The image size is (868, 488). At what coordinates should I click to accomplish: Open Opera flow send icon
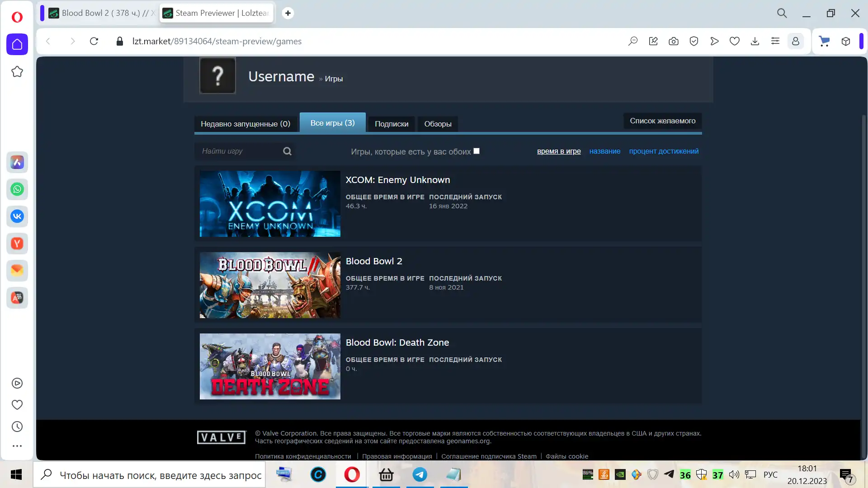coord(714,41)
